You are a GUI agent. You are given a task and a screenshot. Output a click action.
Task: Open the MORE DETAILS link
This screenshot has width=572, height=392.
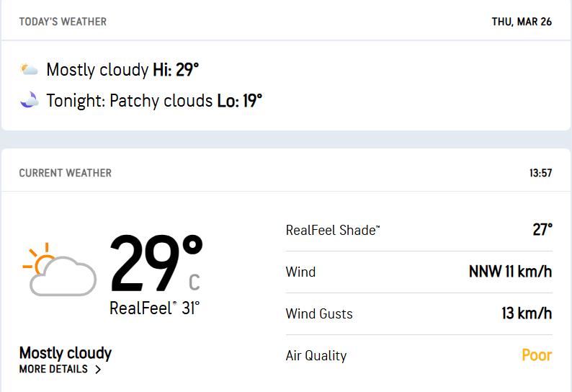(x=54, y=369)
